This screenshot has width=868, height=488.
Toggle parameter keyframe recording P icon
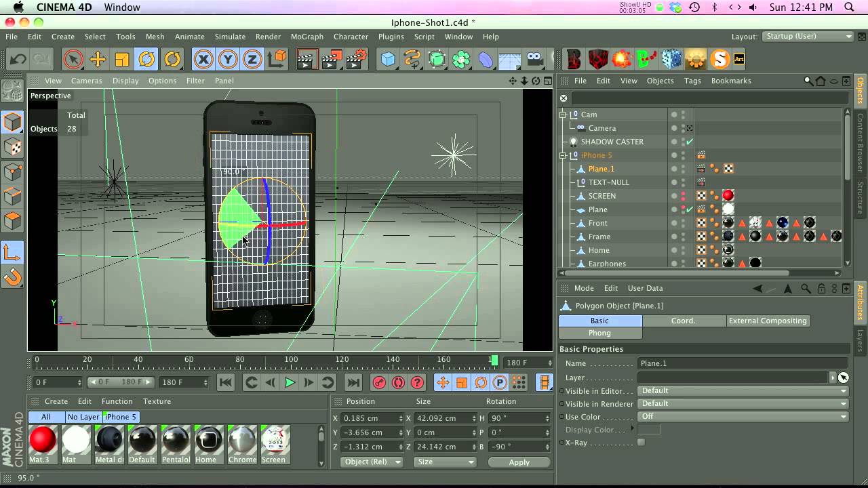(500, 383)
